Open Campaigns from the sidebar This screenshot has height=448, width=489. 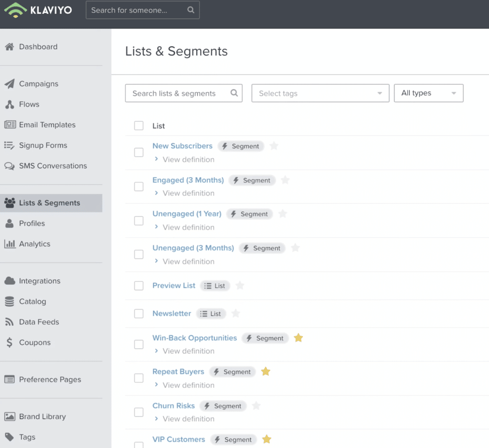(38, 84)
